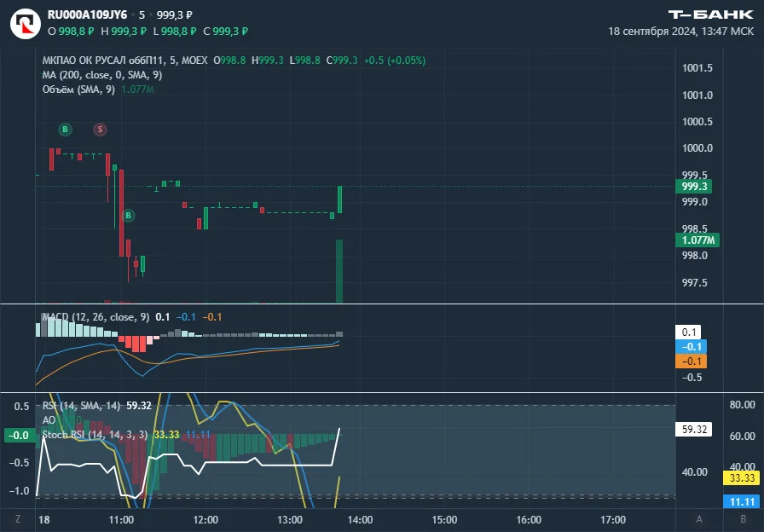Select the MA (200, close, 0, SMA, 9) legend
Screen dimensions: 764x532
[102, 75]
